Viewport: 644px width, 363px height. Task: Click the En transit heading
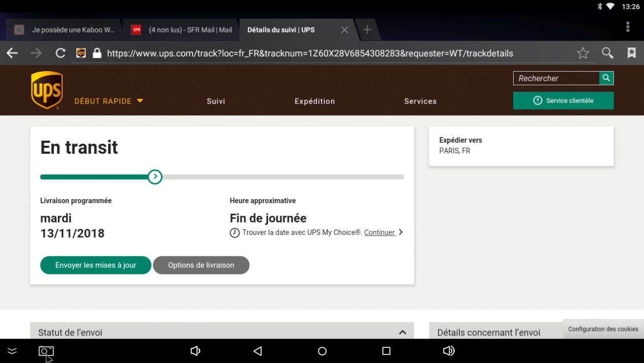point(79,148)
